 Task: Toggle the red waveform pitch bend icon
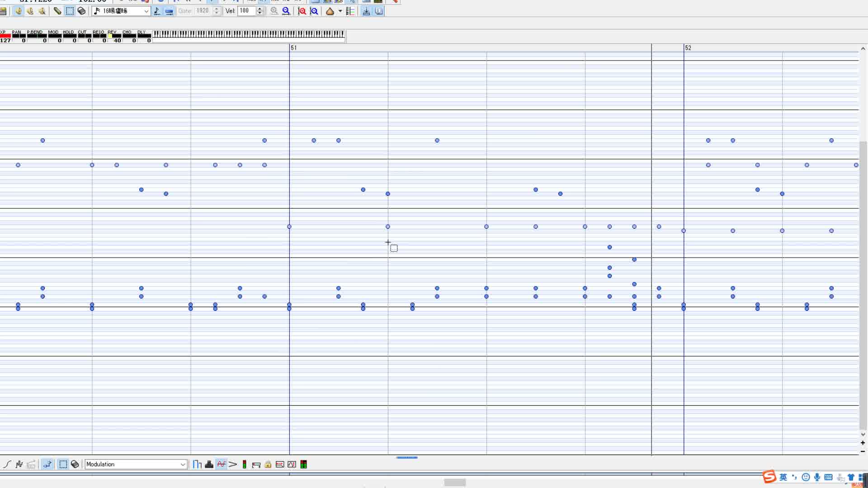(221, 464)
